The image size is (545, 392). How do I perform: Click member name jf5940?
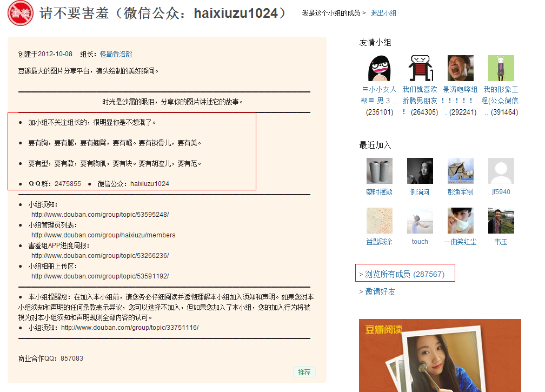(x=501, y=192)
